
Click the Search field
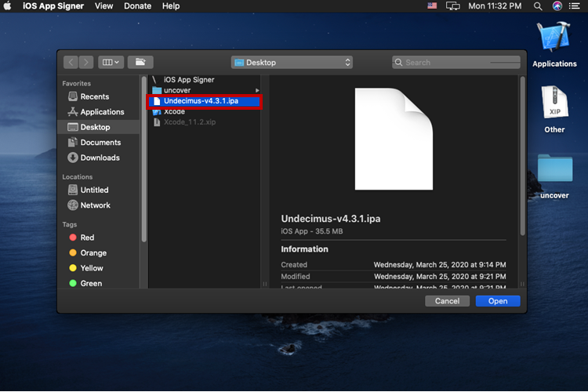[x=456, y=62]
